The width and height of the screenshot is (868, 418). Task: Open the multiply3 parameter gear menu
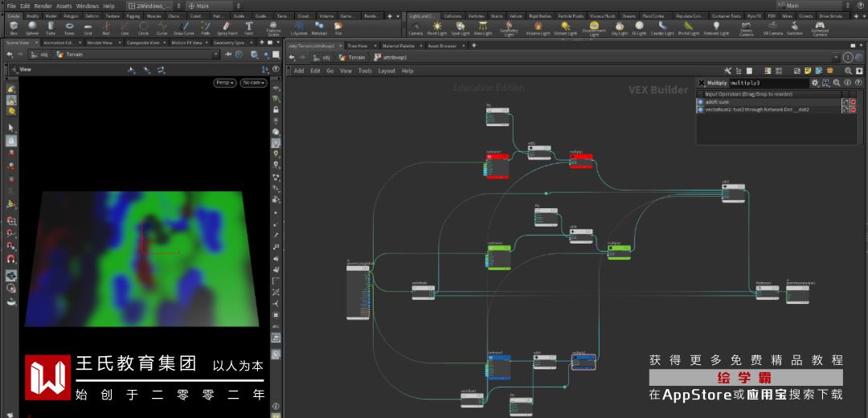(815, 83)
